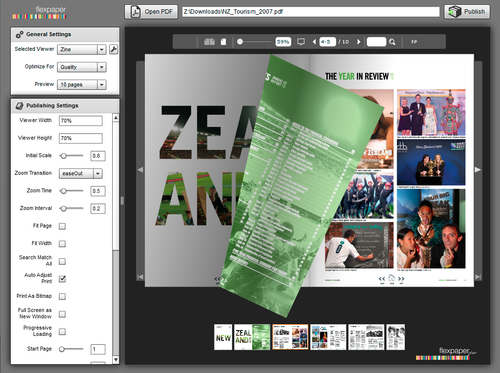Switch to single page view icon
Image resolution: width=500 pixels, height=373 pixels.
[223, 42]
